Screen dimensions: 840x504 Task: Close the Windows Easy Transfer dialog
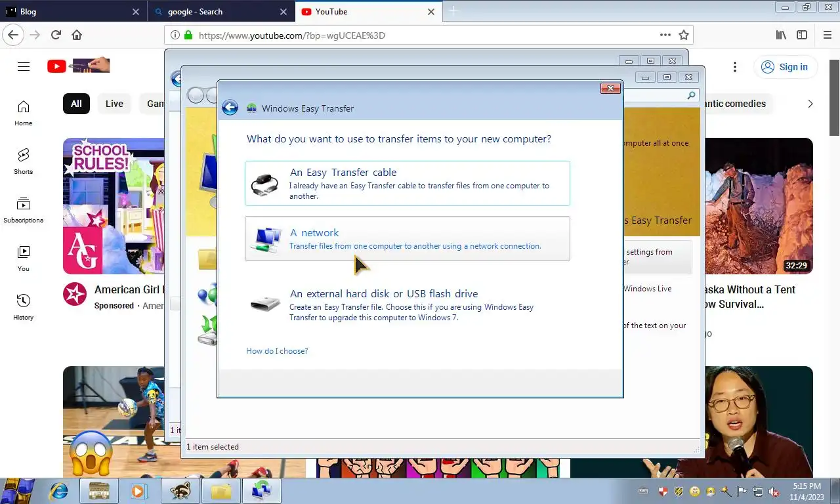coord(610,88)
